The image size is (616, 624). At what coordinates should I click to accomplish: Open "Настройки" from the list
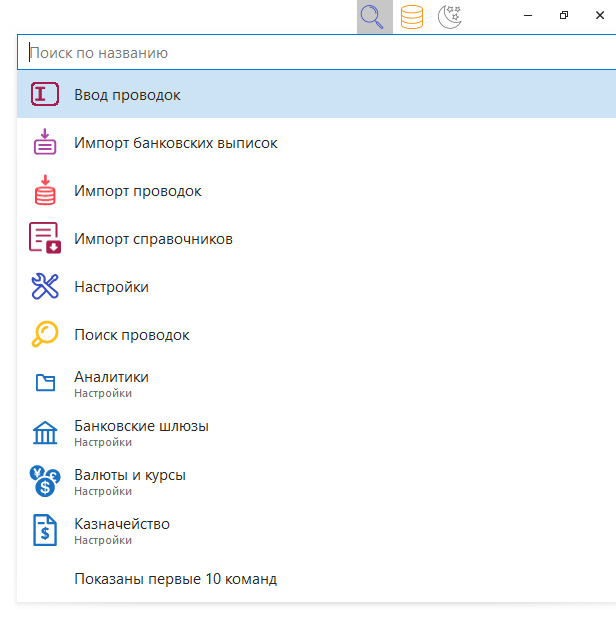111,287
